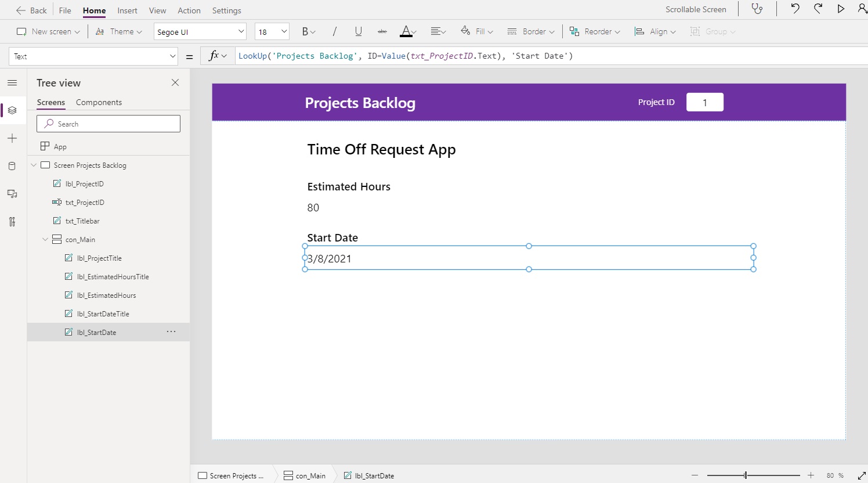The image size is (868, 483).
Task: Open the Media panel
Action: (x=13, y=193)
